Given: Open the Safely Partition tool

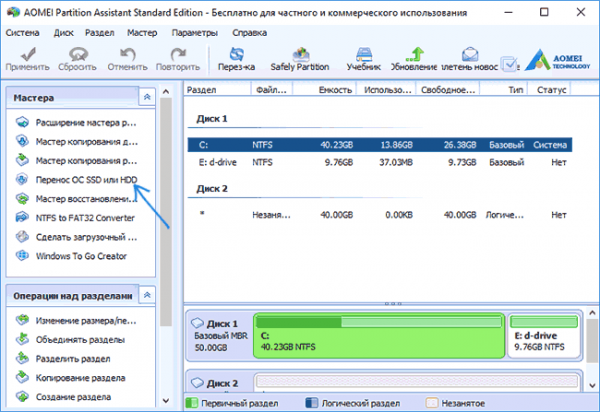Looking at the screenshot, I should [300, 59].
